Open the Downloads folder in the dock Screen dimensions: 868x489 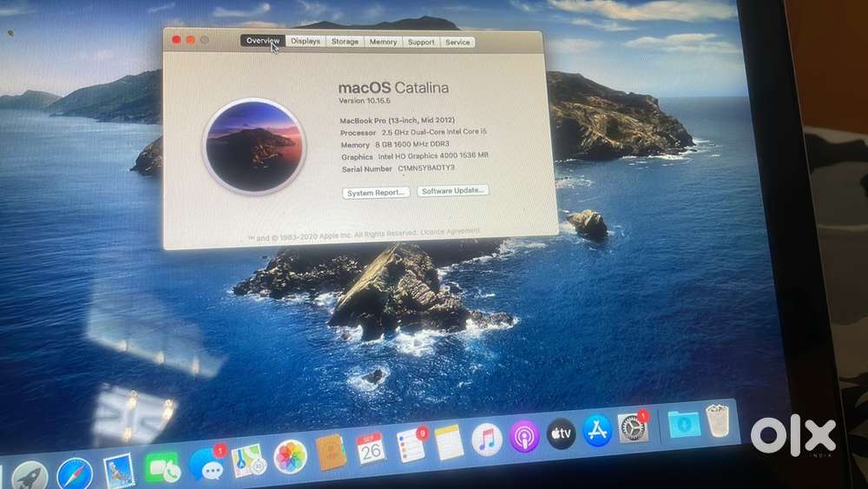click(684, 423)
